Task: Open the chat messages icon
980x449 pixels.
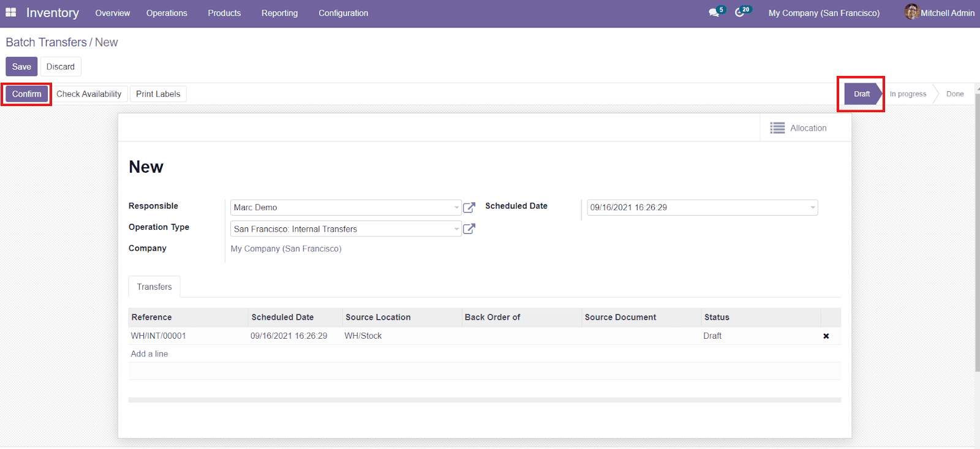Action: [714, 12]
